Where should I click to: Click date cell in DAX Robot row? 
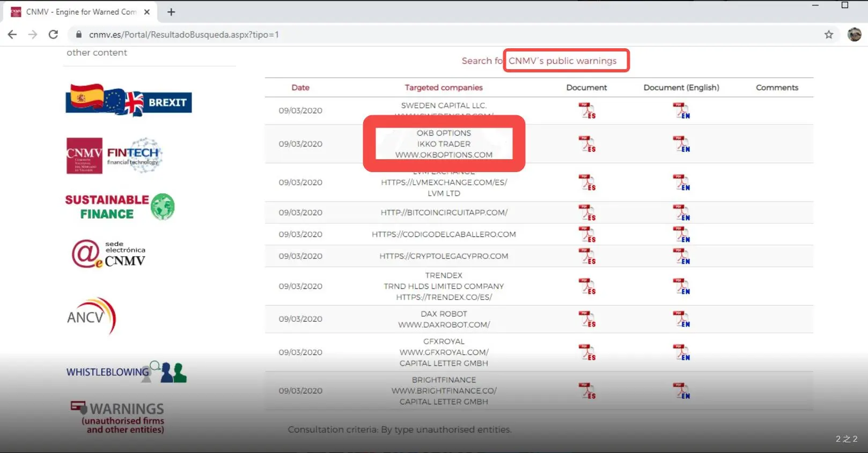pos(300,319)
